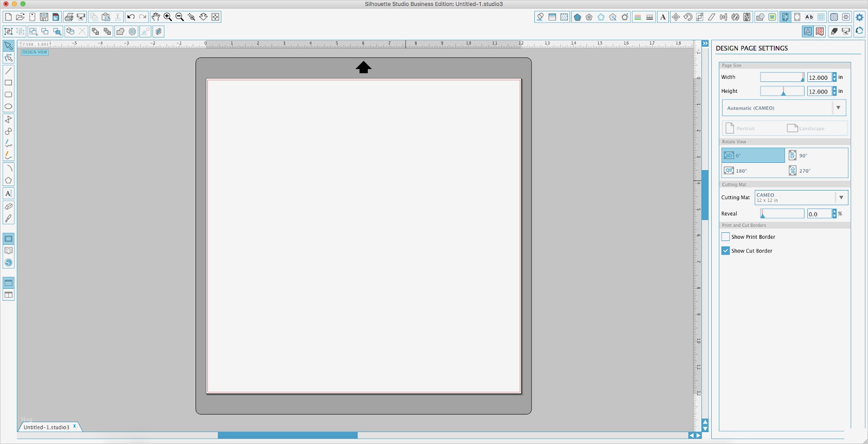Open the Fill Color panel pentagon icon

577,17
